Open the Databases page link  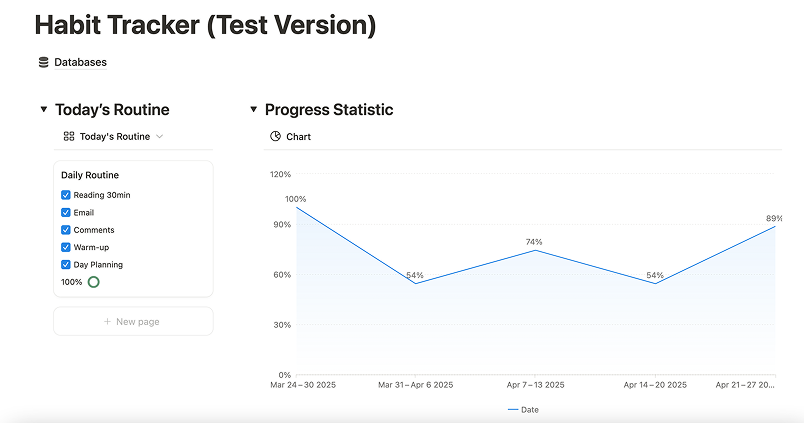tap(81, 63)
